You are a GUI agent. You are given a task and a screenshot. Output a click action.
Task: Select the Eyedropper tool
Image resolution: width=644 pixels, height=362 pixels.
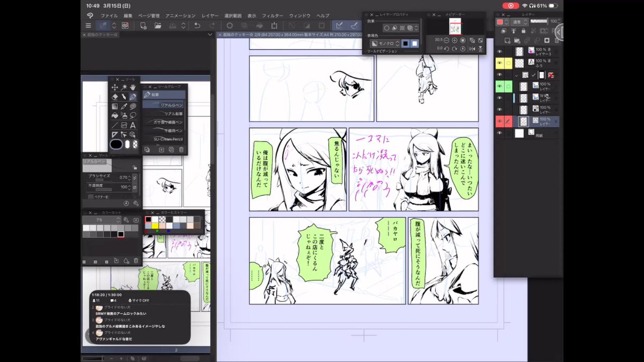click(123, 106)
